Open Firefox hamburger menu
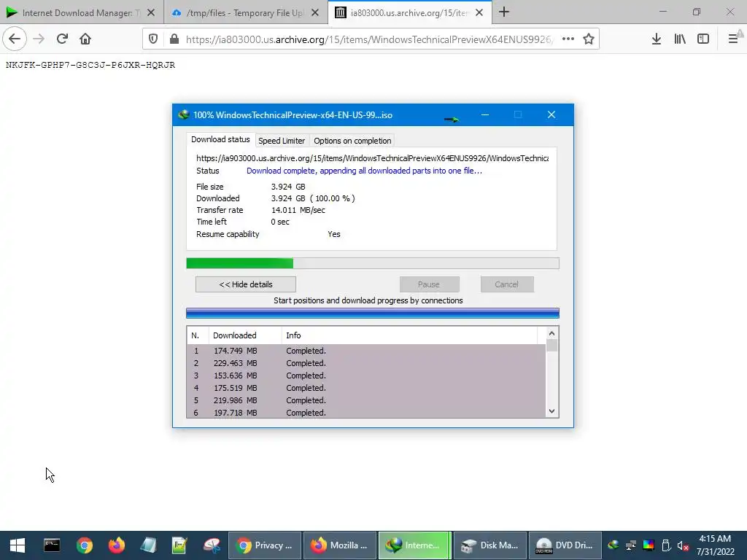747x560 pixels. (733, 39)
